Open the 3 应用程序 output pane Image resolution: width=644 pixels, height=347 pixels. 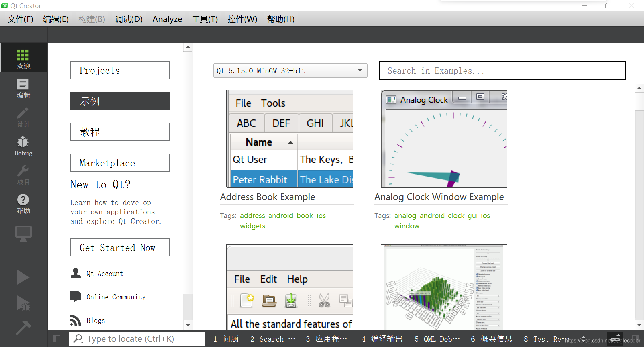(327, 339)
